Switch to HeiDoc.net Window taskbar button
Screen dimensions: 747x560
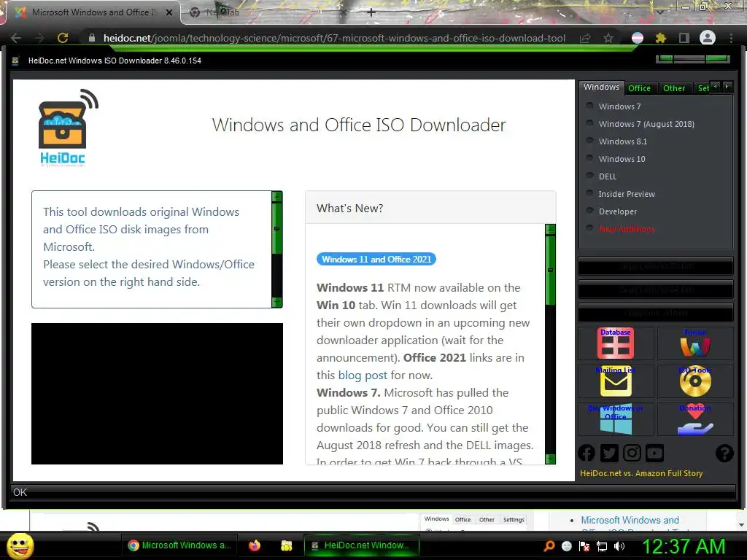(362, 545)
